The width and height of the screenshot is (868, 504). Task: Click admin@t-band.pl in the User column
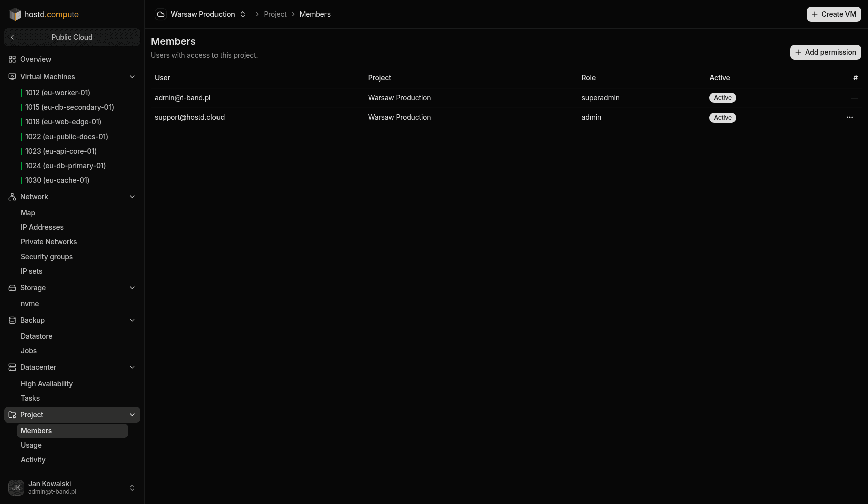pyautogui.click(x=182, y=98)
